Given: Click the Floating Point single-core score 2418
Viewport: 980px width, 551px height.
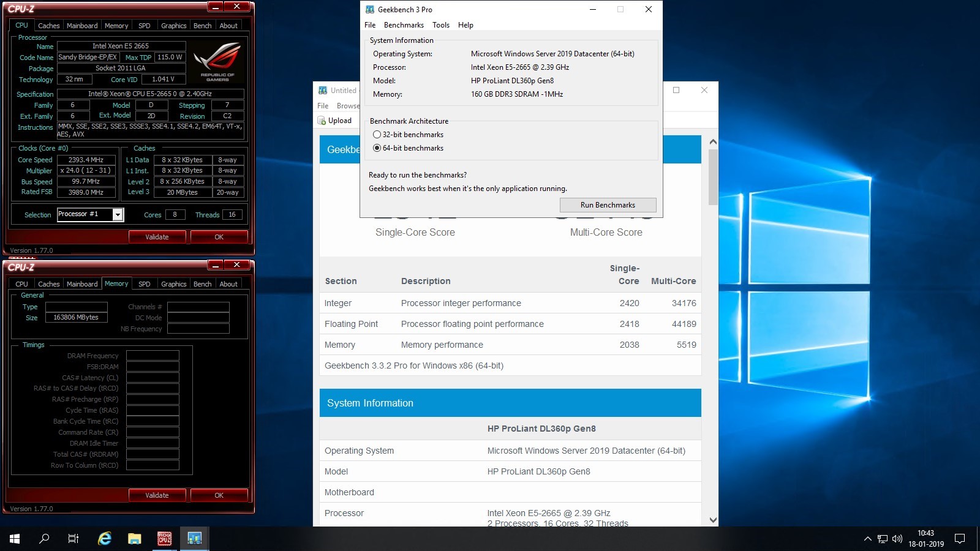Looking at the screenshot, I should pyautogui.click(x=629, y=324).
